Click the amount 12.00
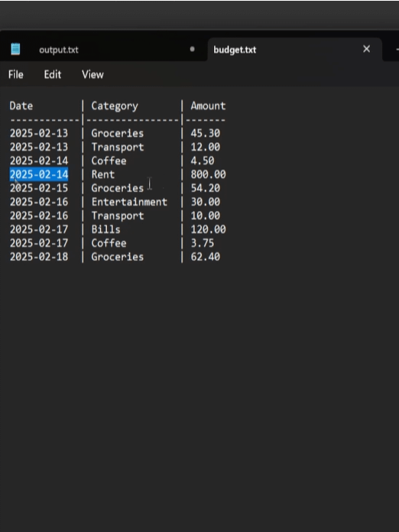 pyautogui.click(x=206, y=147)
